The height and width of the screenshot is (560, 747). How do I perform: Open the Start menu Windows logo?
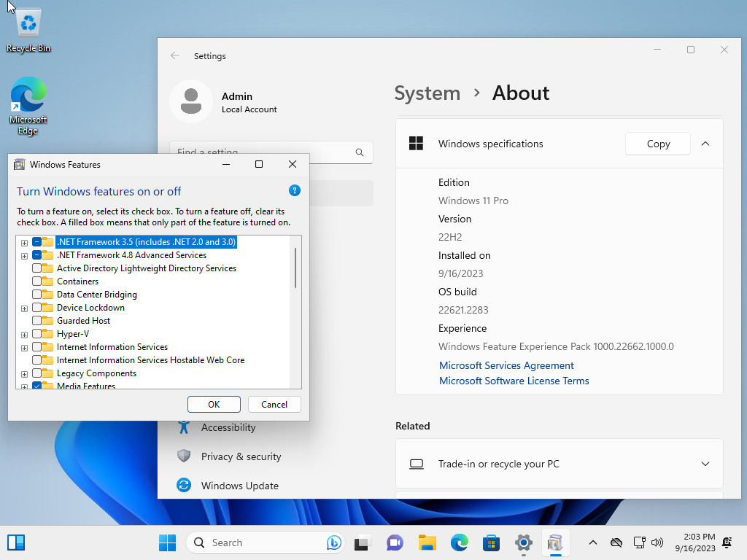[167, 542]
